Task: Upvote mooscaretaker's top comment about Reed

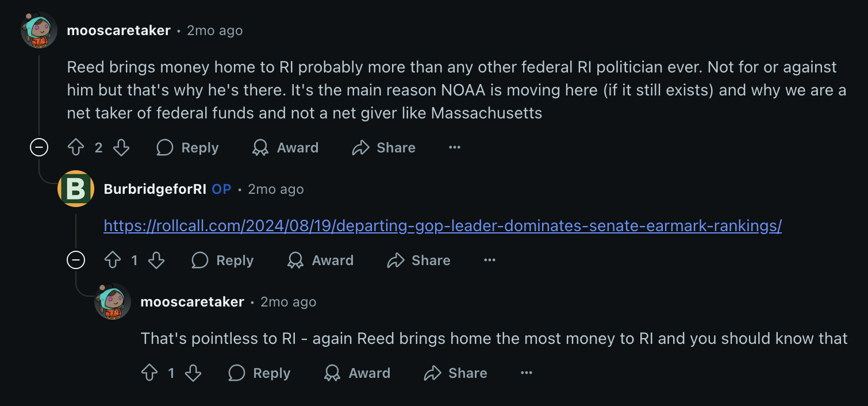Action: pos(76,148)
